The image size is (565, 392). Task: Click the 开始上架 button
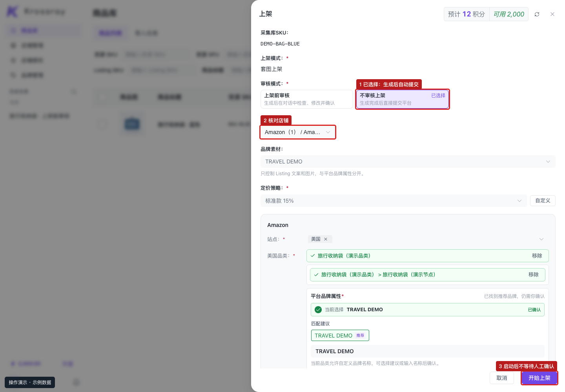click(539, 378)
